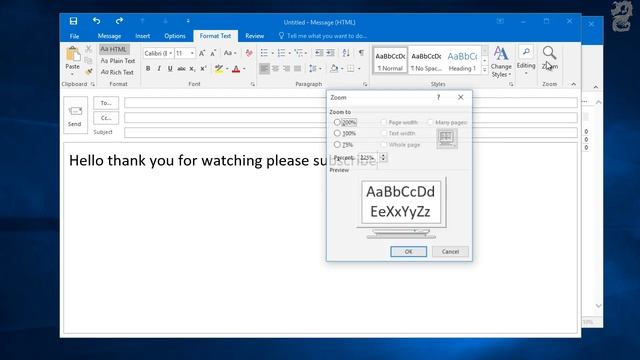This screenshot has height=360, width=640.
Task: Expand the Styles gallery
Action: [x=484, y=70]
